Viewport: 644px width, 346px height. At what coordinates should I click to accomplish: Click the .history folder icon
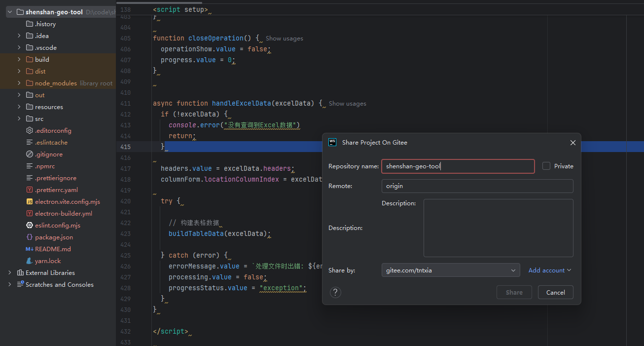[x=30, y=24]
